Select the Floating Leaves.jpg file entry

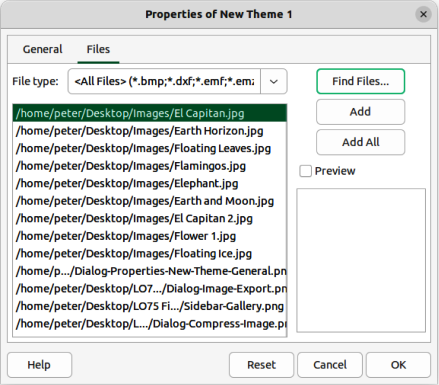click(150, 148)
